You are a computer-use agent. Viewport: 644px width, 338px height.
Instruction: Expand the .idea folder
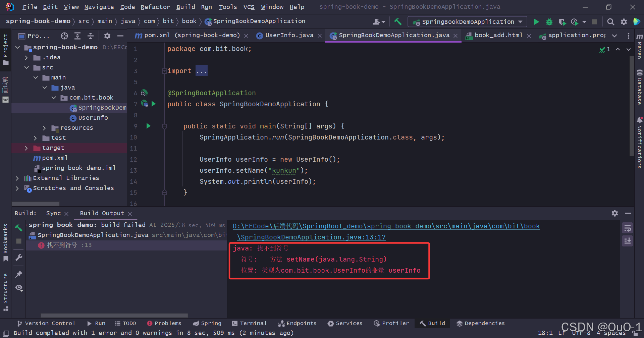[26, 58]
